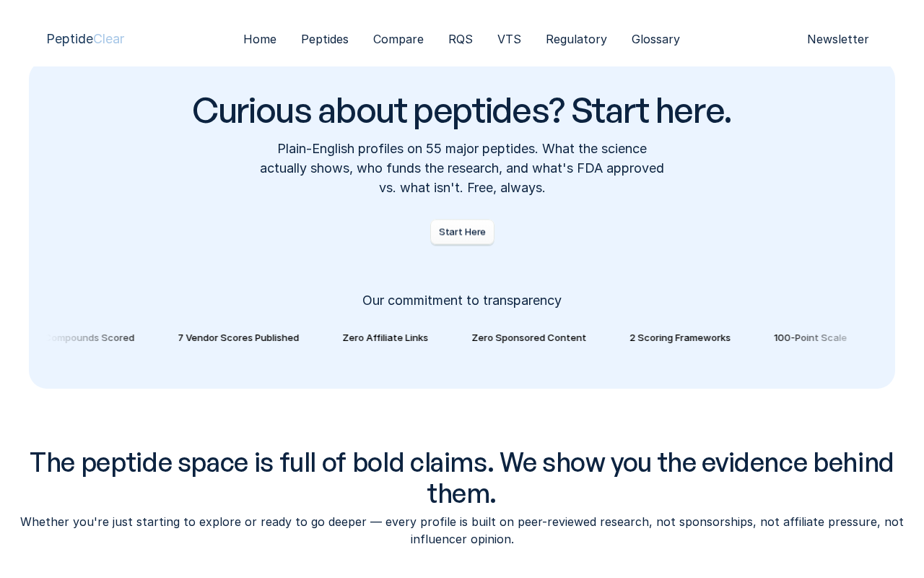
Task: Click the 7 Vendor Scores Published badge
Action: pos(238,337)
